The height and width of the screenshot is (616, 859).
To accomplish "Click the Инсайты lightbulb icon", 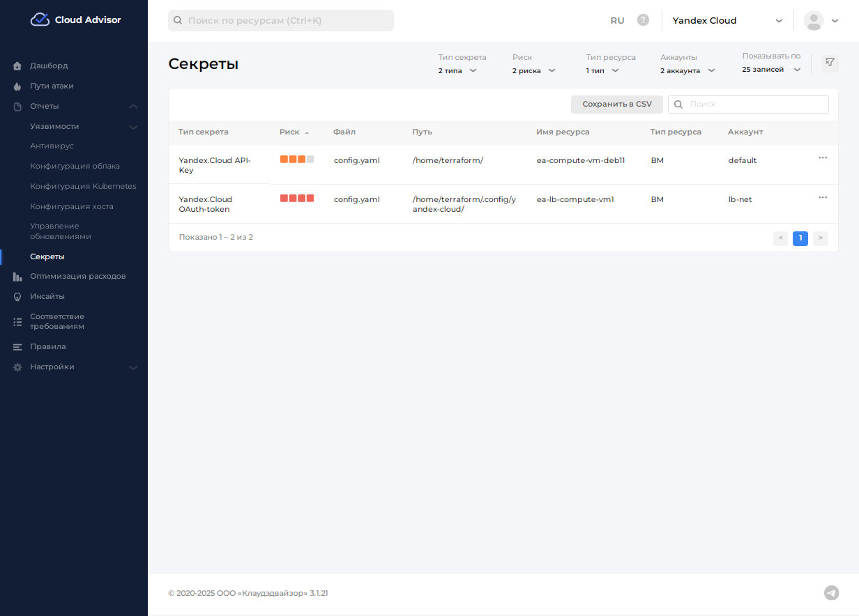I will coord(17,297).
